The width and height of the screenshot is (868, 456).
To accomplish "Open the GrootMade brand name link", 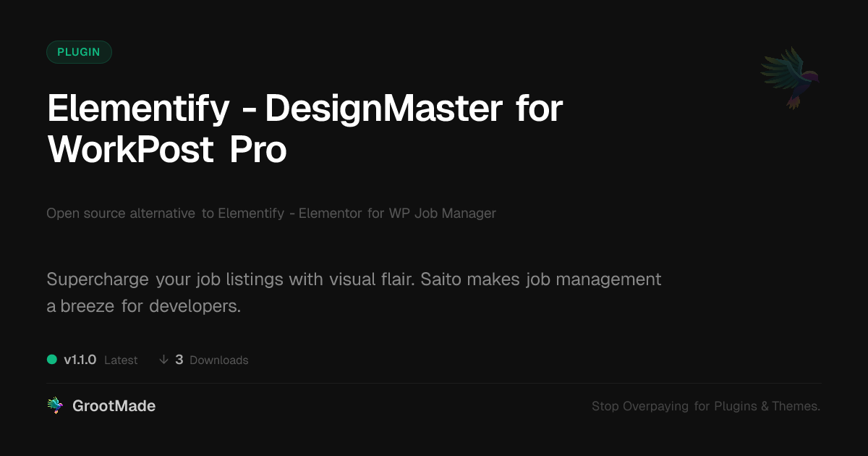I will (x=114, y=406).
